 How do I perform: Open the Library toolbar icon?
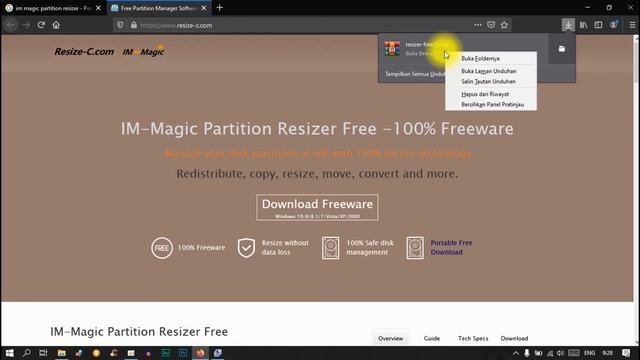583,25
